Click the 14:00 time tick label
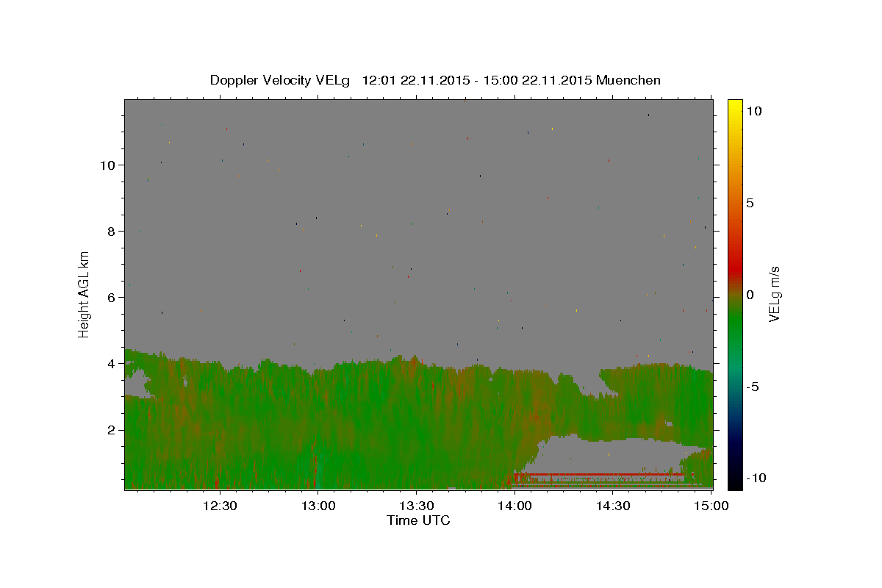882x588 pixels. coord(514,506)
